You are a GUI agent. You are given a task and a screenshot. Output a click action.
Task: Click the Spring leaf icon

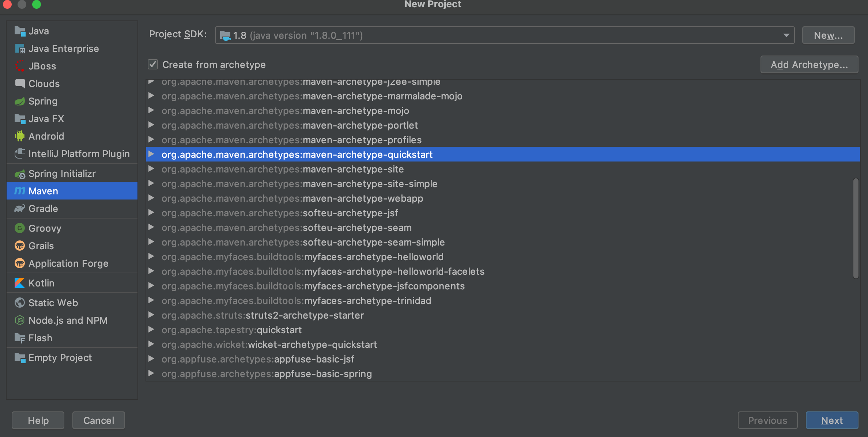click(x=19, y=101)
